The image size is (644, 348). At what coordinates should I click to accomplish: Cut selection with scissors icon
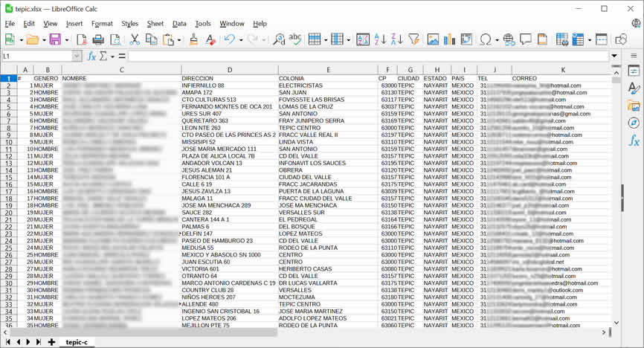pyautogui.click(x=135, y=39)
